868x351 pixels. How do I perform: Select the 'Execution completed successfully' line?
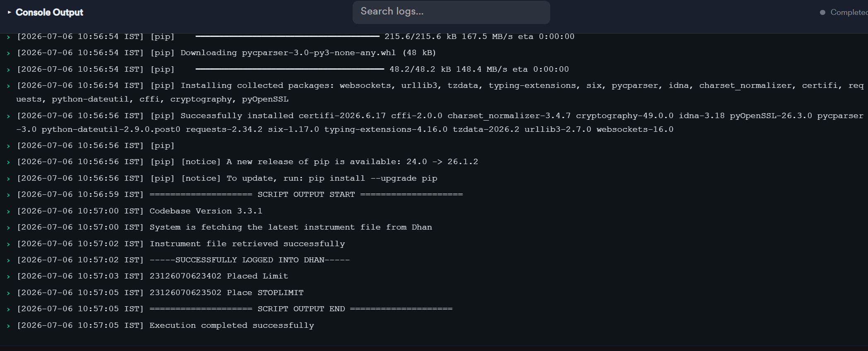click(x=165, y=325)
